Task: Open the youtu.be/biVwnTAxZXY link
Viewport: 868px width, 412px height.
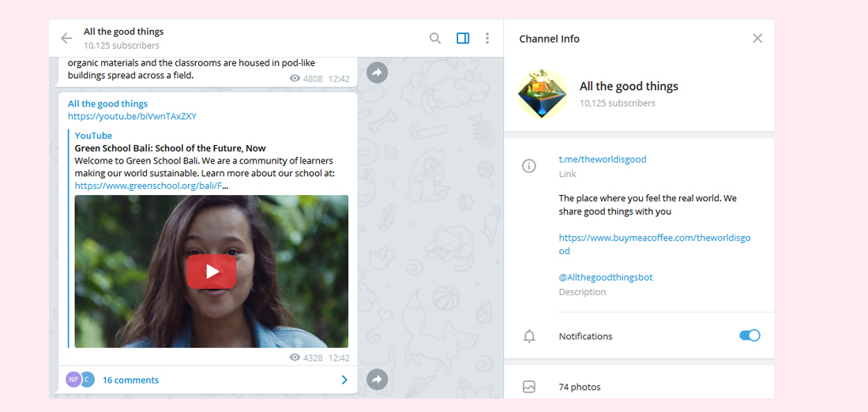Action: tap(133, 116)
